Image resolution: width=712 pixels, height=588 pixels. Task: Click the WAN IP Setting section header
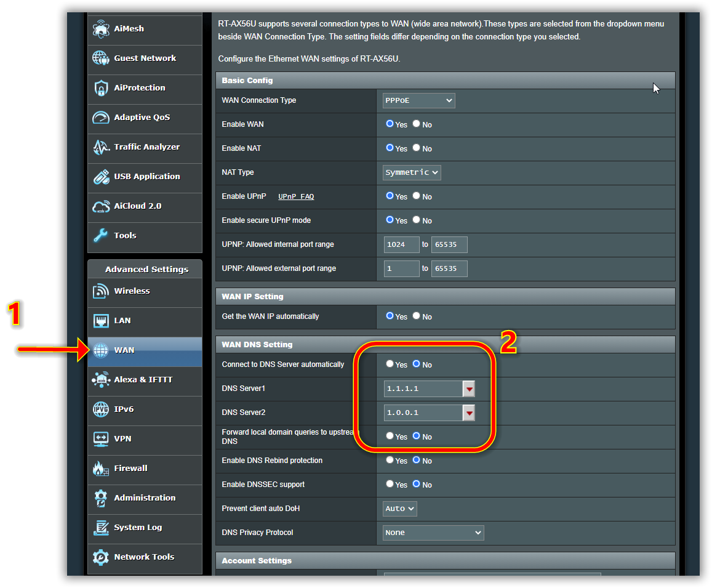446,297
